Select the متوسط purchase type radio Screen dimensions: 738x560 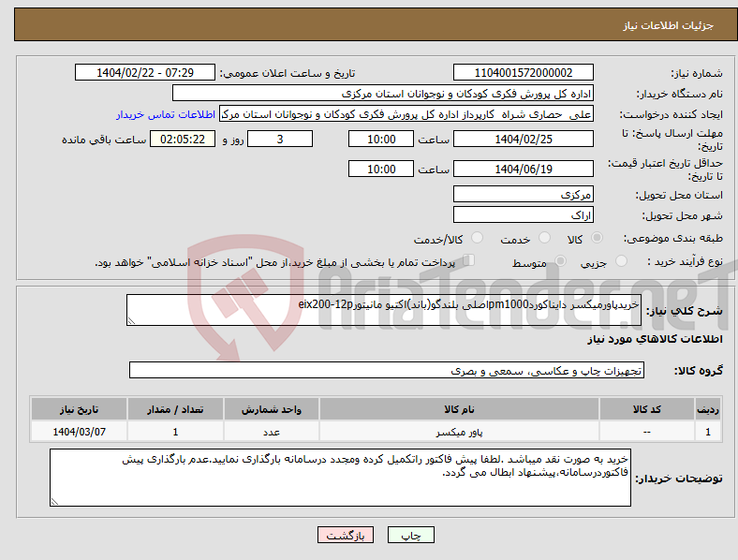[560, 261]
